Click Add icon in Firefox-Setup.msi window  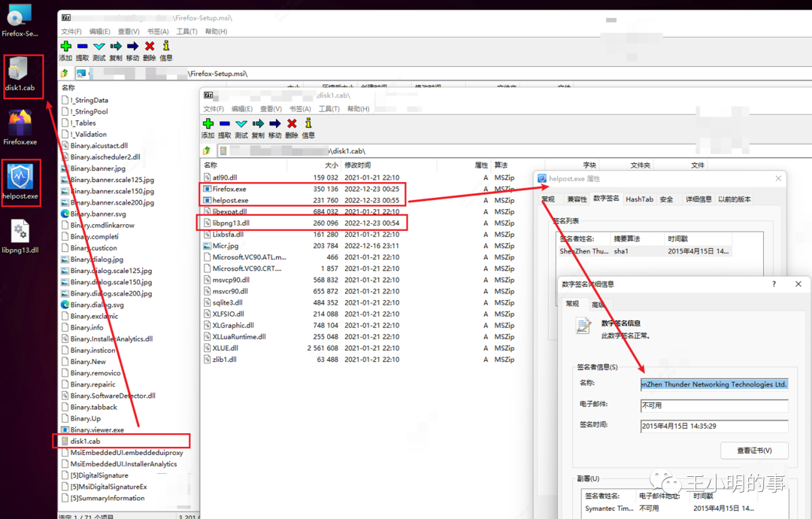(x=65, y=46)
